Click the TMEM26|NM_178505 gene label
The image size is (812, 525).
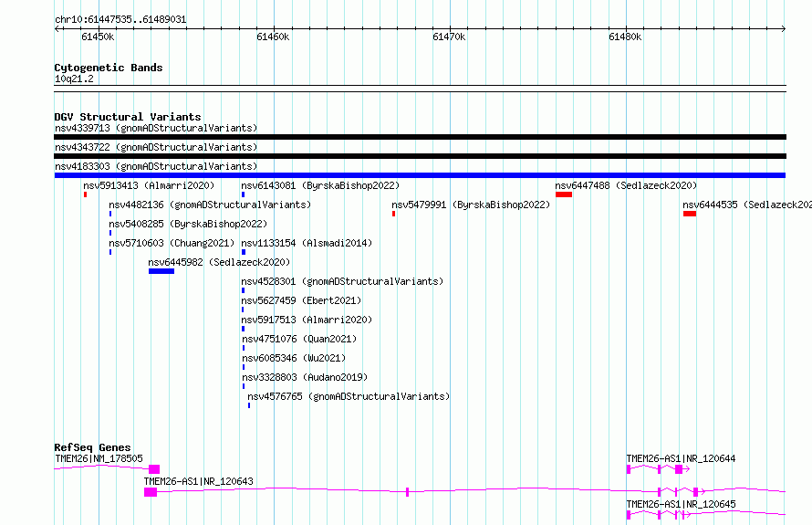[x=99, y=458]
